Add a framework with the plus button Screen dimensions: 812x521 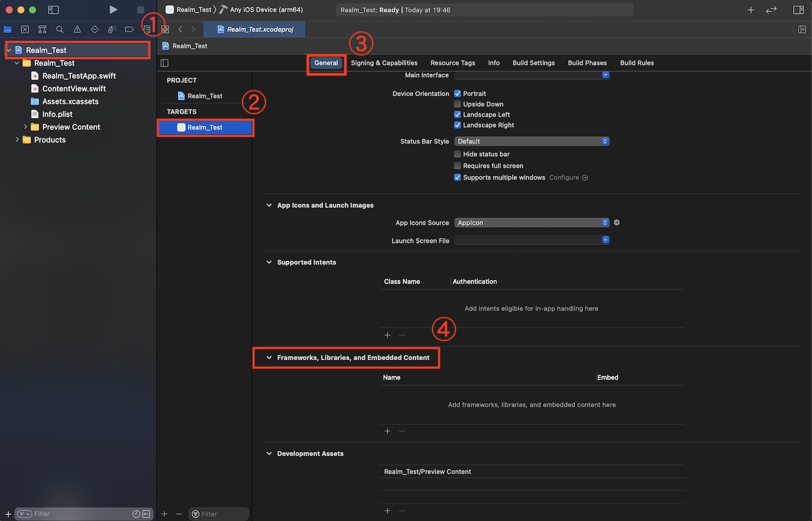point(387,431)
